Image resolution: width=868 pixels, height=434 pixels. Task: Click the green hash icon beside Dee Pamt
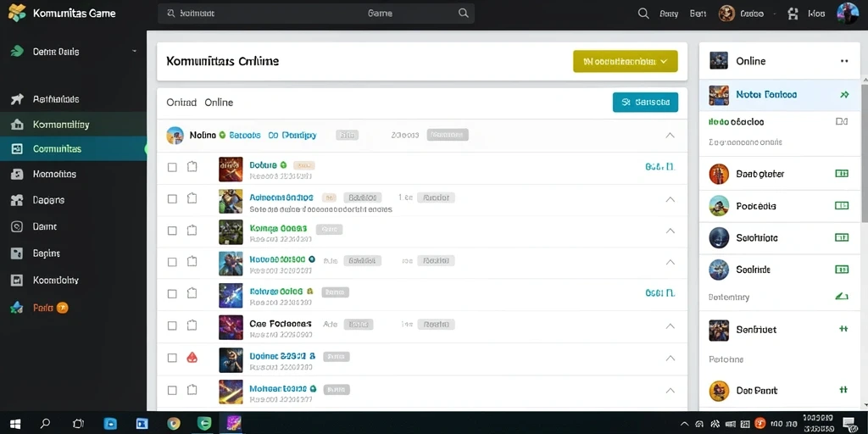[843, 390]
